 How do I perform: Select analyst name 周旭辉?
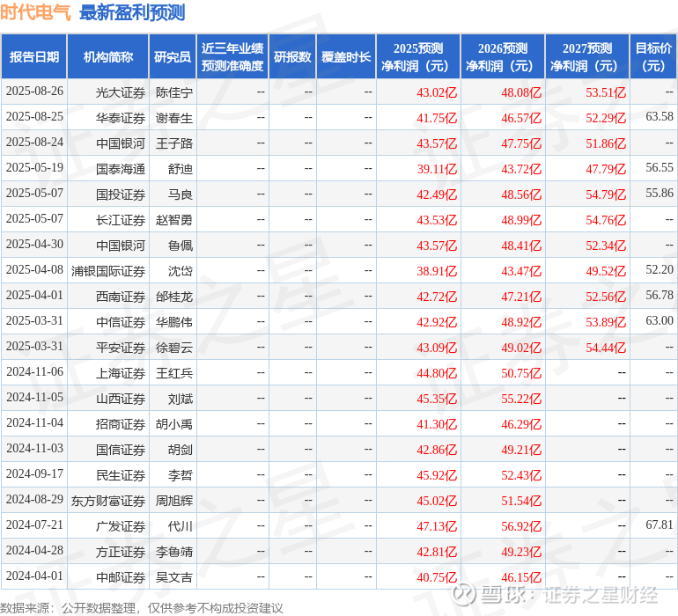point(174,501)
